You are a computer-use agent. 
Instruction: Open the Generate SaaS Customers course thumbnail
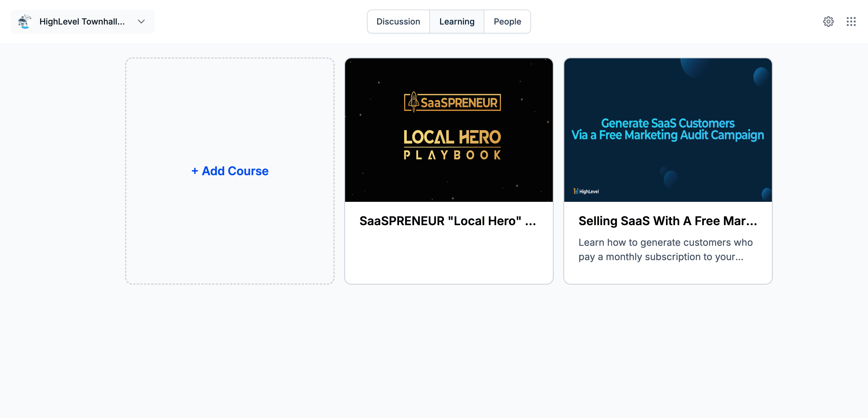click(x=668, y=130)
